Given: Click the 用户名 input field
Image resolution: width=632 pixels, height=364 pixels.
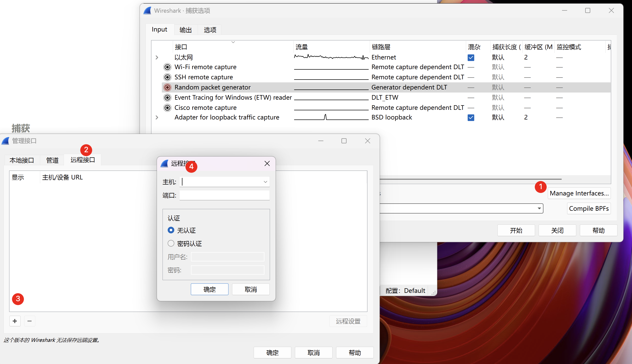Looking at the screenshot, I should pos(228,257).
